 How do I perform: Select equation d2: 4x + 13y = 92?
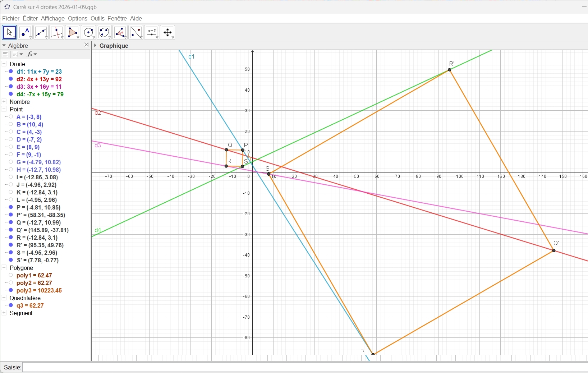coord(40,79)
